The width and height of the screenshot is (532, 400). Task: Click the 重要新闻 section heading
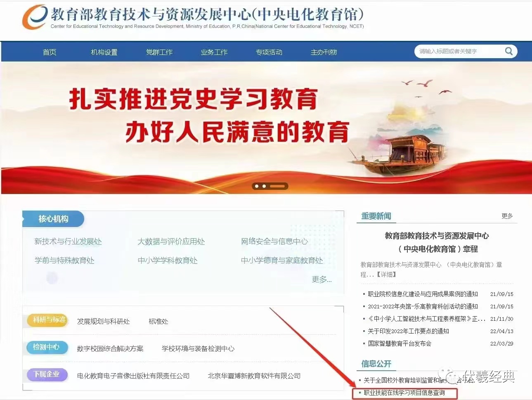[376, 216]
